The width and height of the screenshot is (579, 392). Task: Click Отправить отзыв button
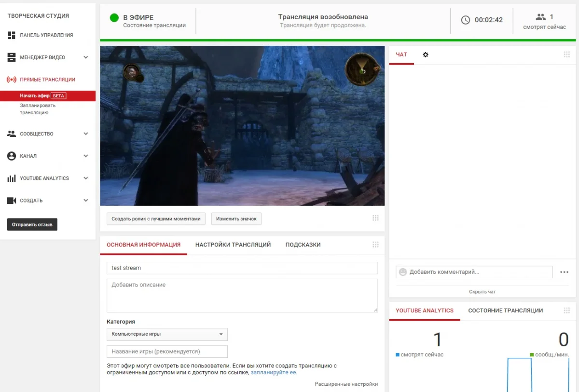click(x=32, y=225)
